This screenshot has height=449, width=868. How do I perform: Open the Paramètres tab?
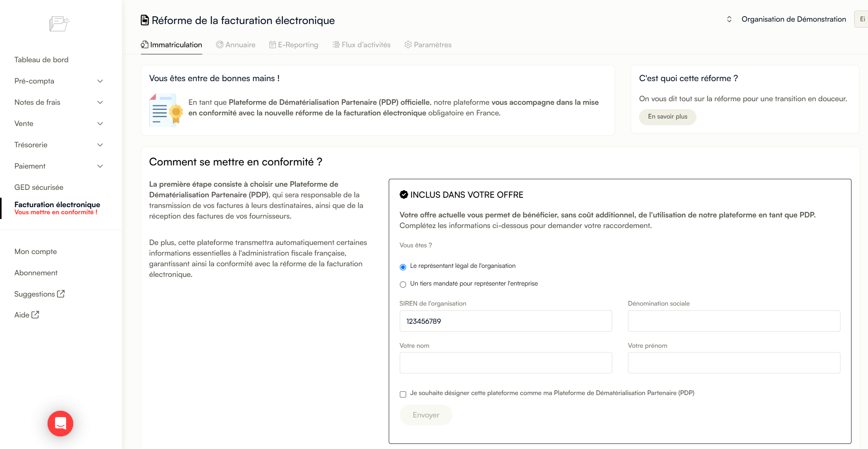pyautogui.click(x=428, y=45)
